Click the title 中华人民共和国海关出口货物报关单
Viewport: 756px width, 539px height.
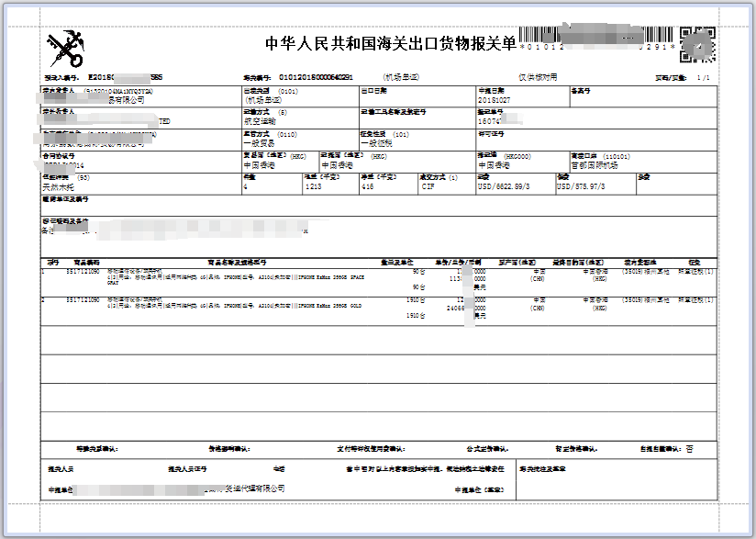(391, 44)
